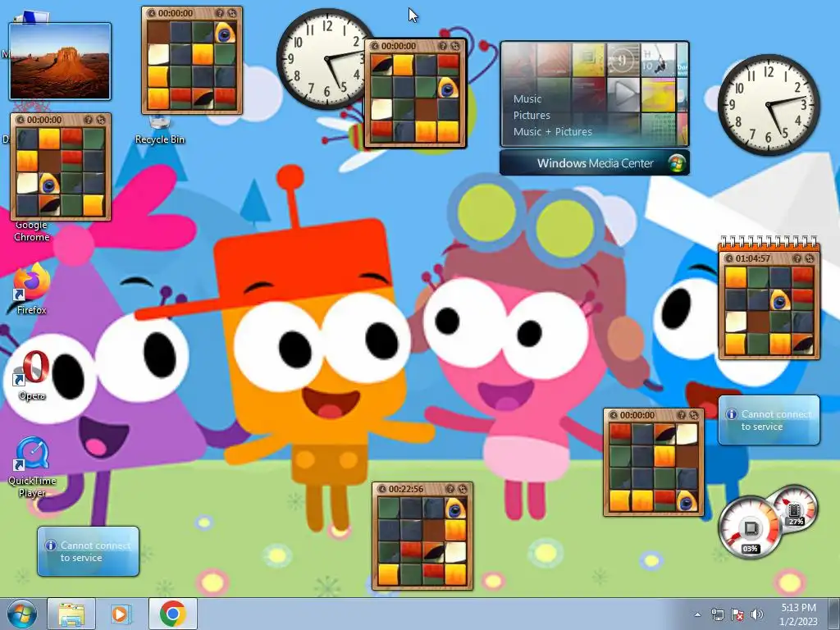840x630 pixels.
Task: Click eye tile in puzzle overlapping left clock
Action: point(447,87)
